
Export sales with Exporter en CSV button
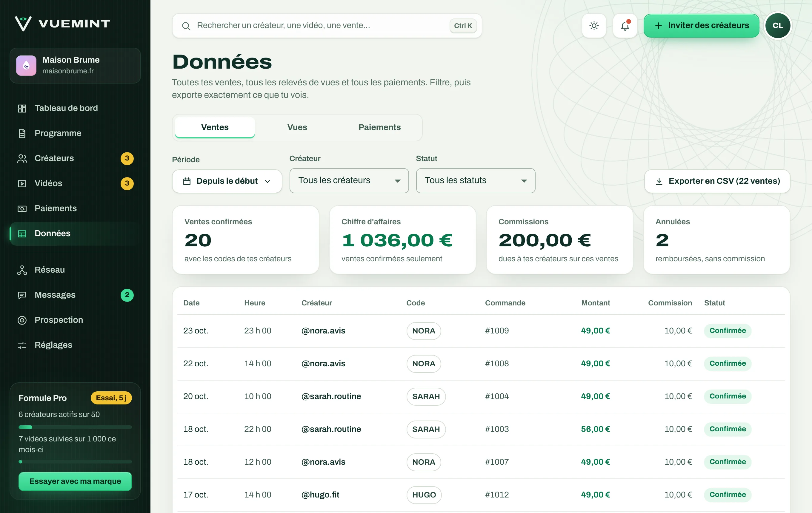coord(717,181)
